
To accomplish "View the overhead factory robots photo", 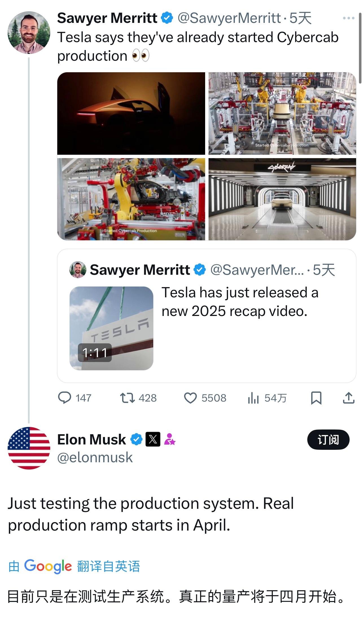I will click(282, 113).
